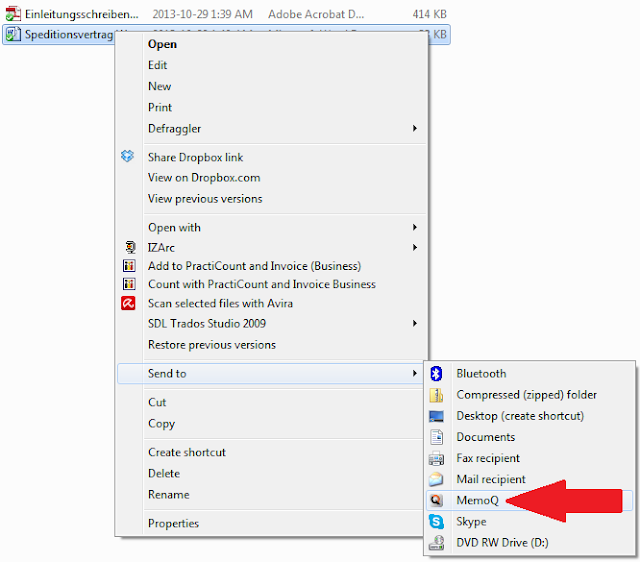Click the zipped folder icon

pyautogui.click(x=436, y=395)
